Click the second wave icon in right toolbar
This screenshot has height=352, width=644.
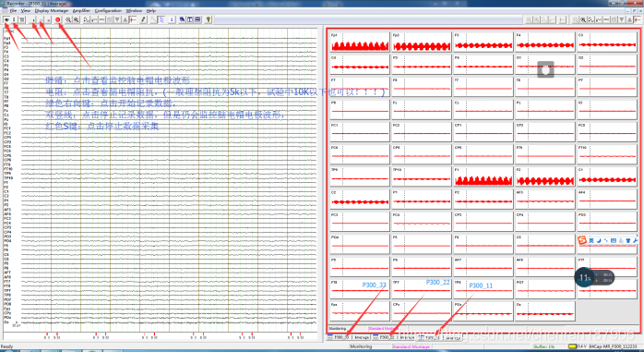click(x=599, y=19)
